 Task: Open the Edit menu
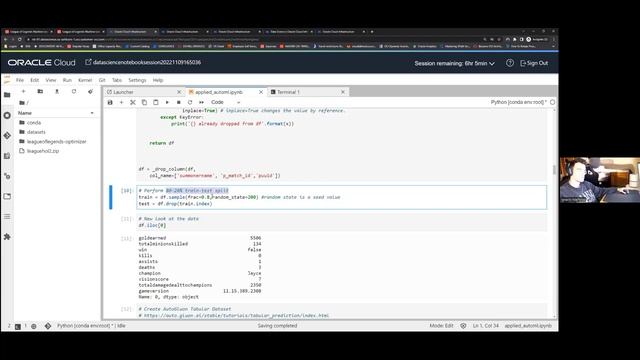point(35,80)
